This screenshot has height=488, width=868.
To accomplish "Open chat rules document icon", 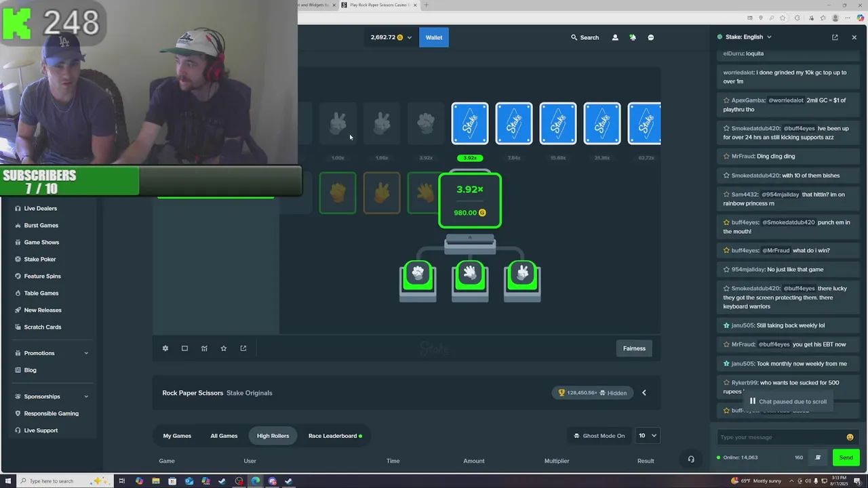I will [818, 457].
